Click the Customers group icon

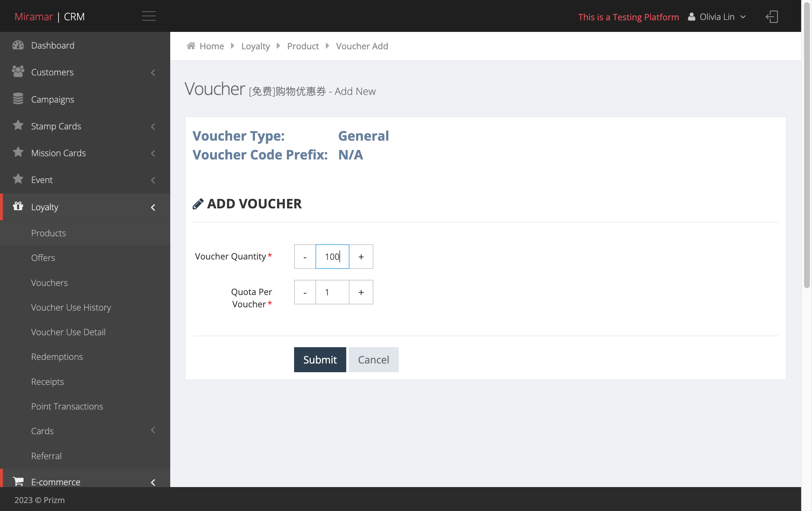tap(18, 72)
